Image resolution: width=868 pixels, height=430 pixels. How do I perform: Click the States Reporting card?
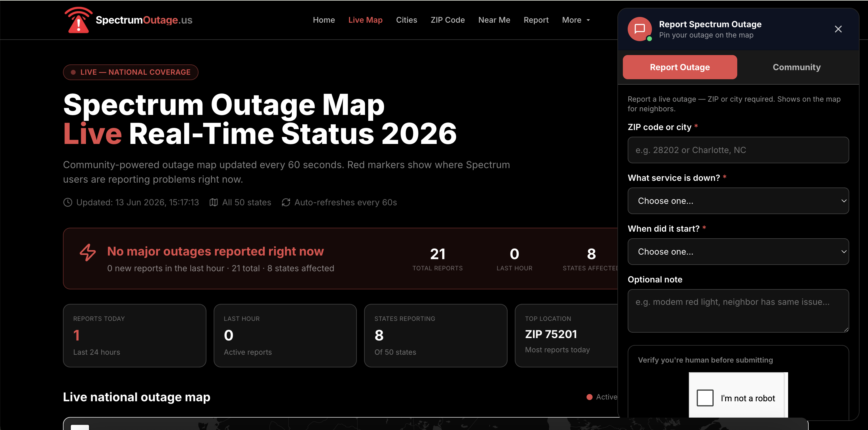[436, 336]
